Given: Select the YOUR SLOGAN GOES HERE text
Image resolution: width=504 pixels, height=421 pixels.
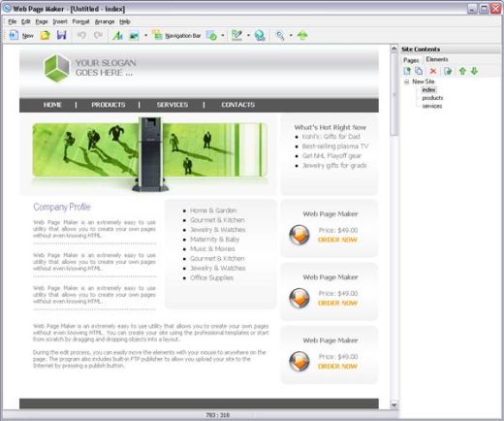Looking at the screenshot, I should point(106,68).
